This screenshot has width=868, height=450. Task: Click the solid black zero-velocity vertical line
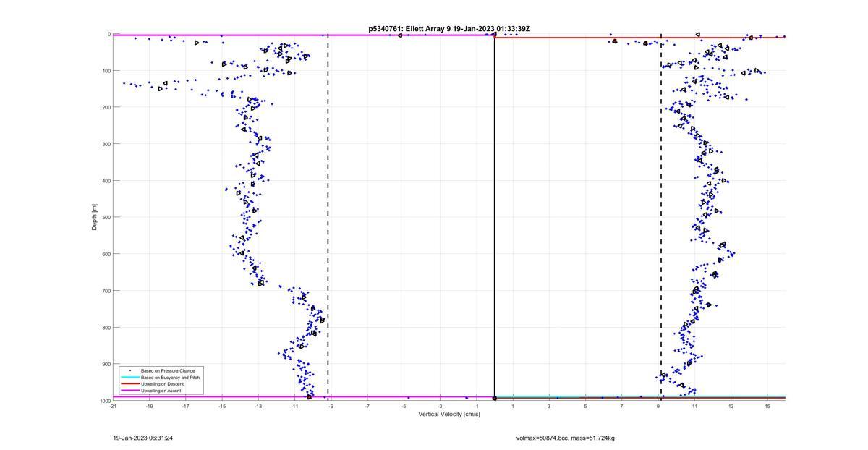coord(494,217)
